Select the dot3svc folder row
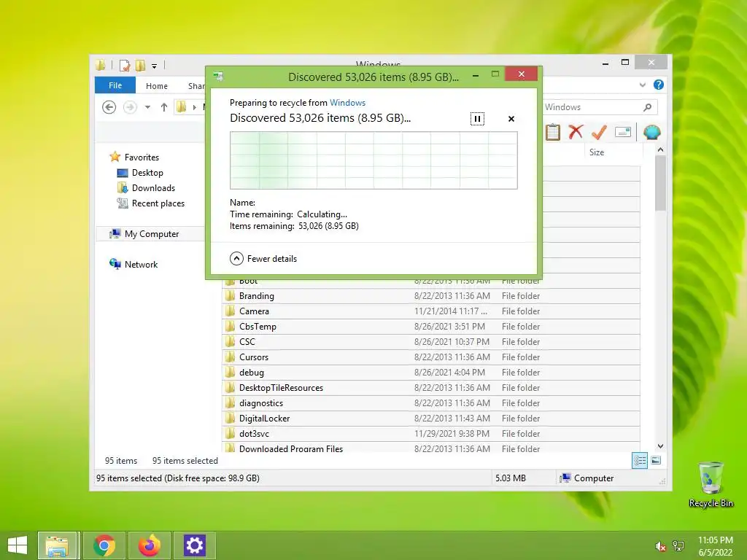This screenshot has width=747, height=560. tap(430, 433)
